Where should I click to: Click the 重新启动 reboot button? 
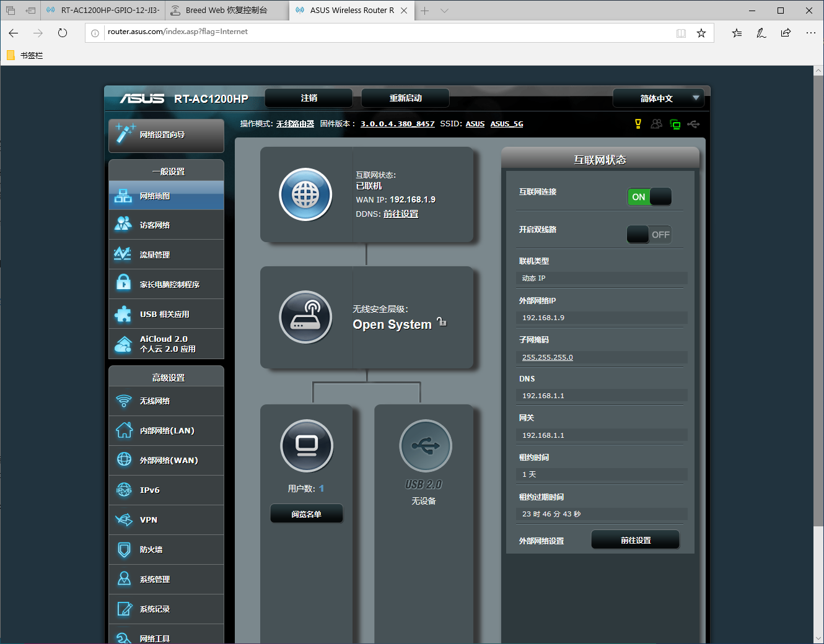405,98
